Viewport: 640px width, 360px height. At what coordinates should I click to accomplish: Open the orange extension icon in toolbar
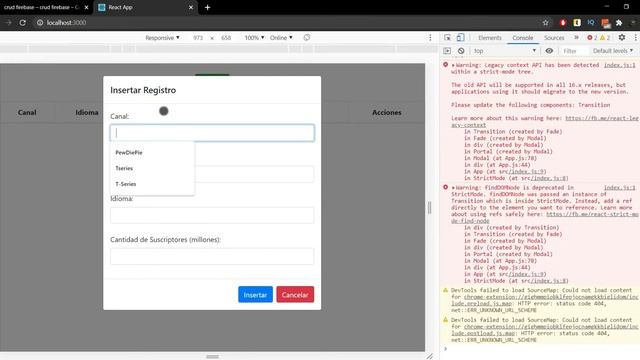[x=605, y=23]
